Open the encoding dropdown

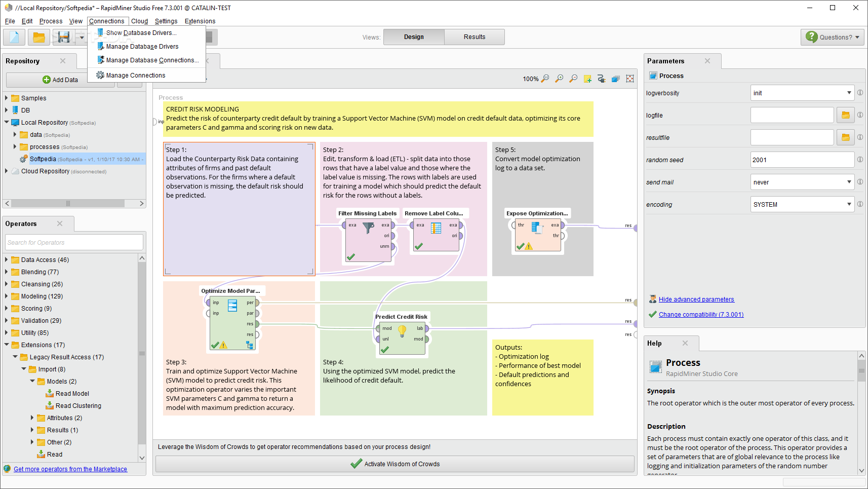click(803, 204)
